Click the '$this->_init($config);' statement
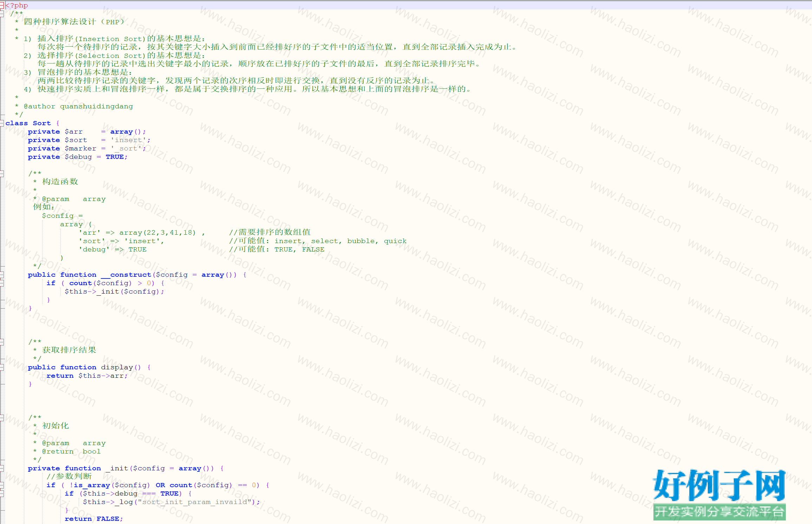The image size is (812, 524). pyautogui.click(x=114, y=291)
